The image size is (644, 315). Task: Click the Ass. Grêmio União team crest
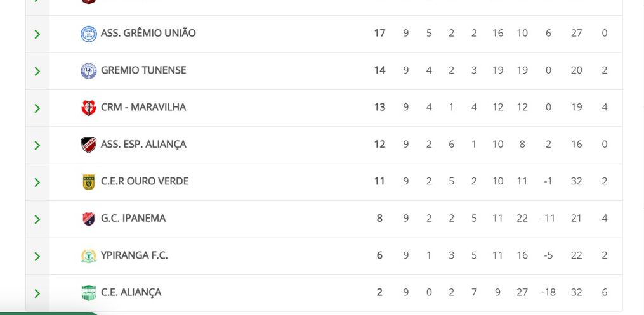pyautogui.click(x=88, y=34)
